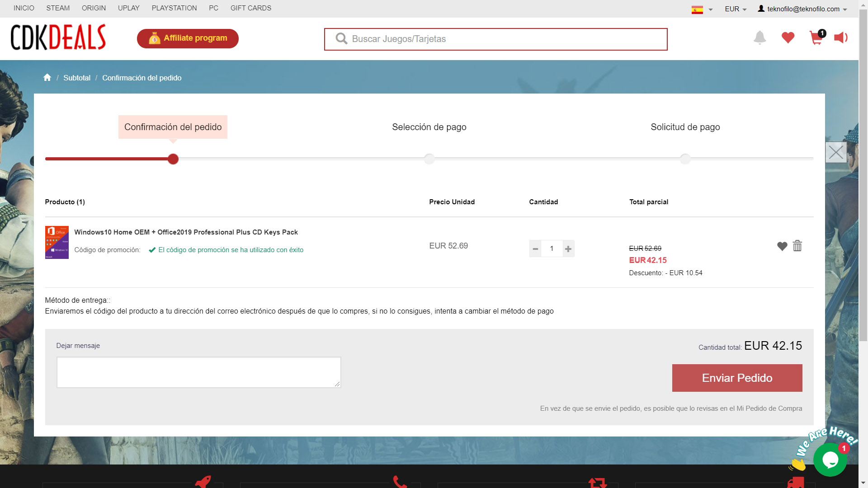
Task: Click the red progress step marker
Action: pyautogui.click(x=173, y=159)
